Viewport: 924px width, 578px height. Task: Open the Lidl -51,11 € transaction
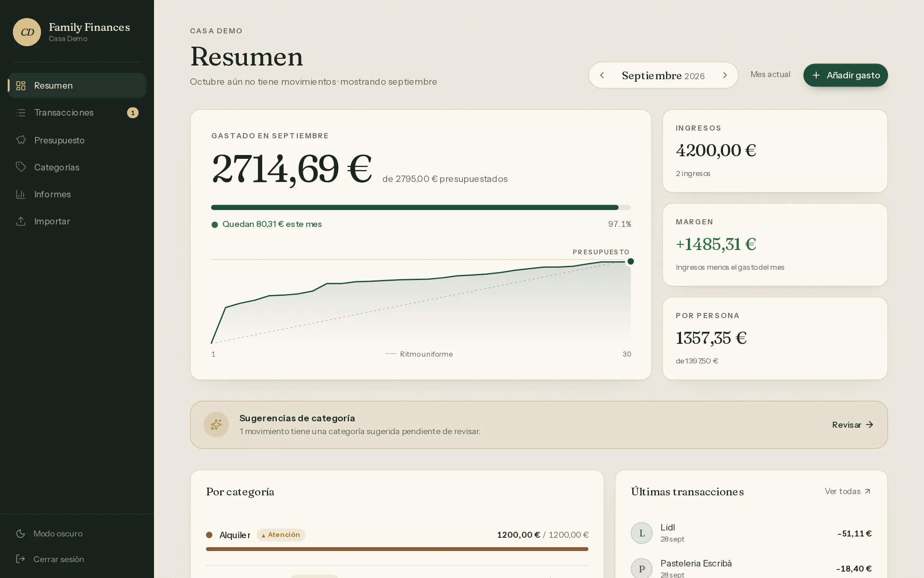[x=751, y=533]
